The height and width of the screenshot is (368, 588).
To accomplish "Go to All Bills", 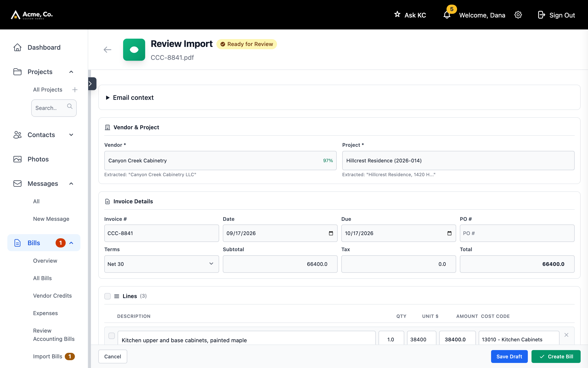I will [42, 278].
